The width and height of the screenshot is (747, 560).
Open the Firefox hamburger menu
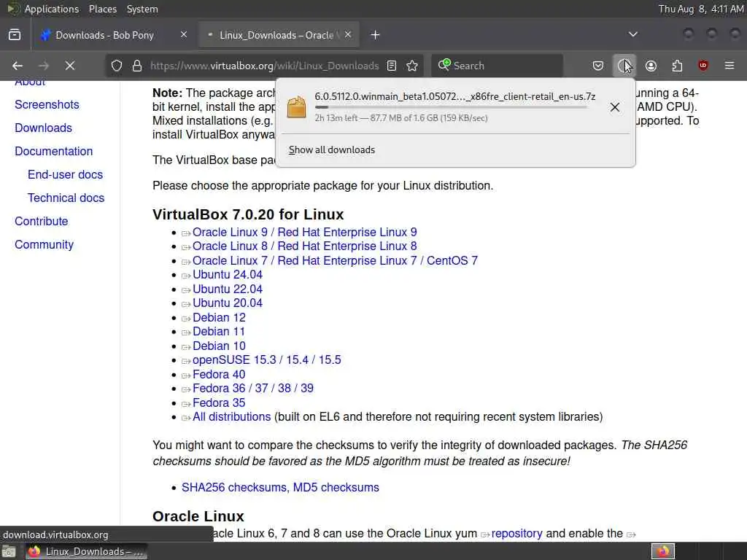729,66
